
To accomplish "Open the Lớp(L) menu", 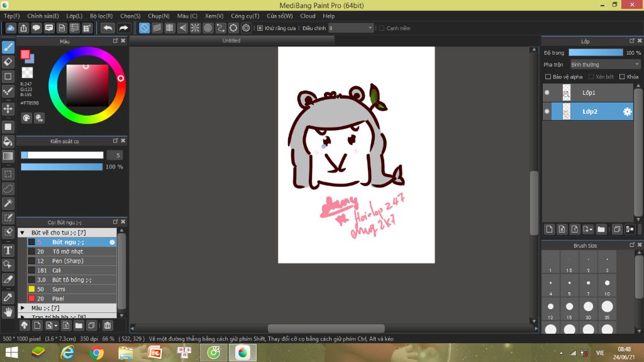I will [x=74, y=16].
